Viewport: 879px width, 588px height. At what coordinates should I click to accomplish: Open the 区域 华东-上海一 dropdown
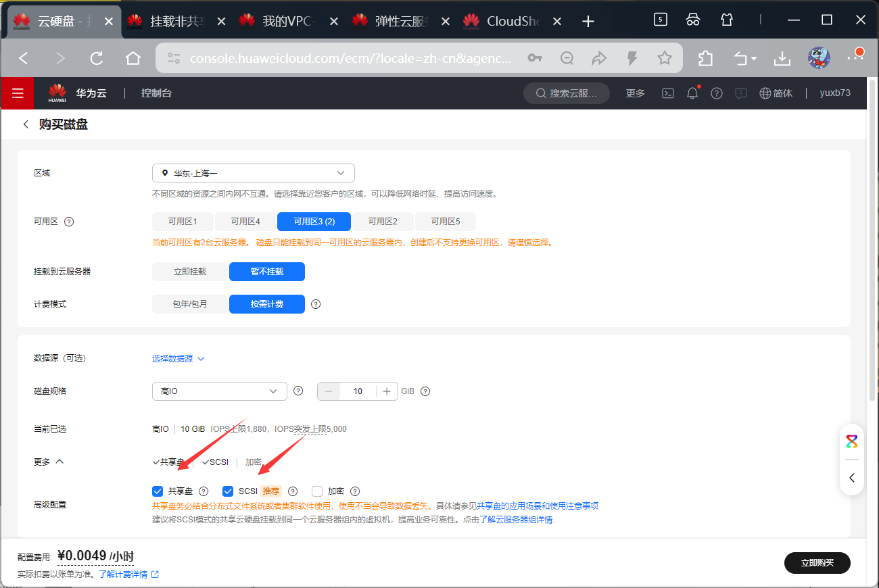point(254,173)
